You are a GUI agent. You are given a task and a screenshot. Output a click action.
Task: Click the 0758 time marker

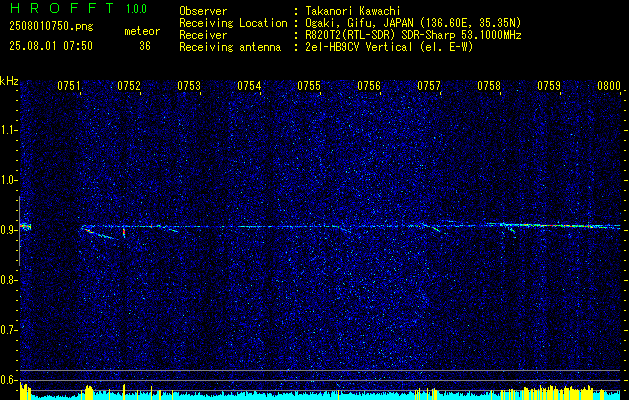point(489,86)
